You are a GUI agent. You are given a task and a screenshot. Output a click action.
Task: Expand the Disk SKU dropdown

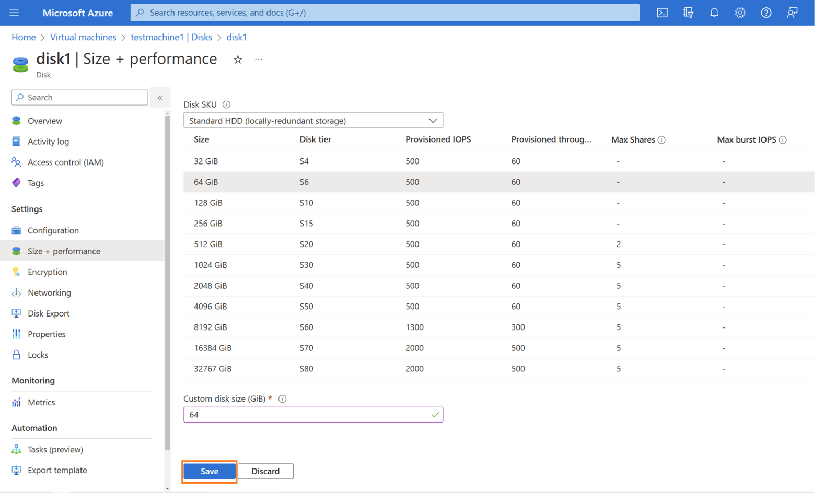click(x=313, y=121)
